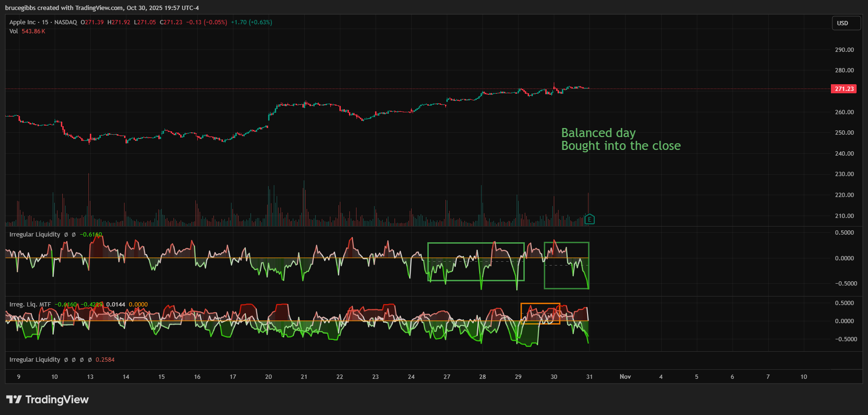Viewport: 868px width, 415px height.
Task: Click the orange 0.0000 value in MTF legend
Action: [x=138, y=305]
